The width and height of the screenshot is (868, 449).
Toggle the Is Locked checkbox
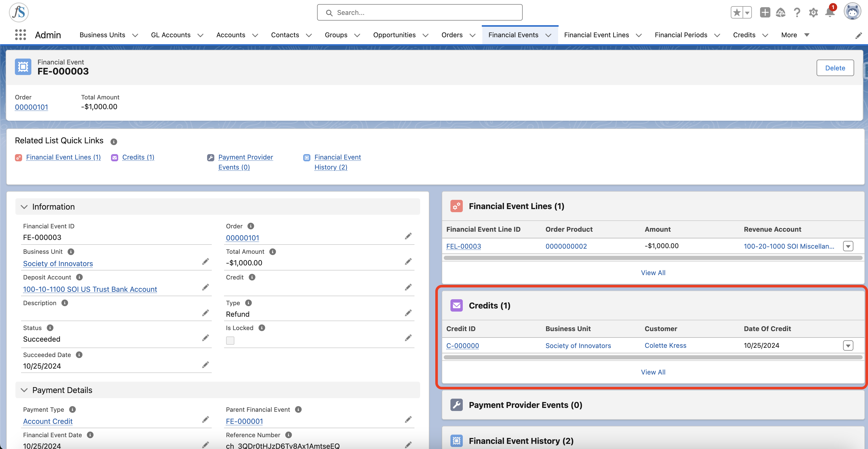coord(230,341)
